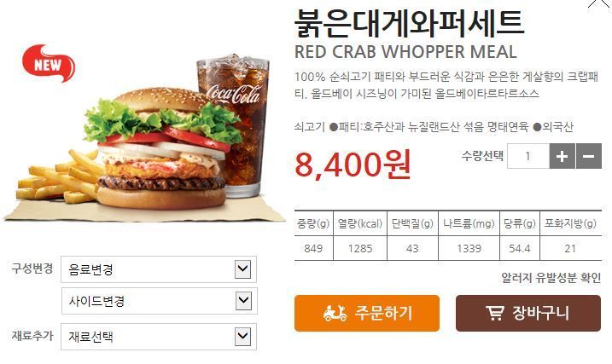Click the quantity input field
This screenshot has height=364, width=612.
(528, 156)
